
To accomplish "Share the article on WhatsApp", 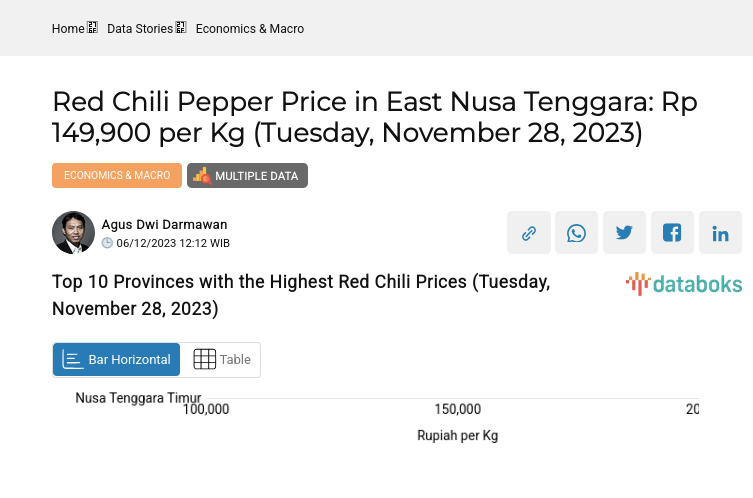I will (577, 233).
